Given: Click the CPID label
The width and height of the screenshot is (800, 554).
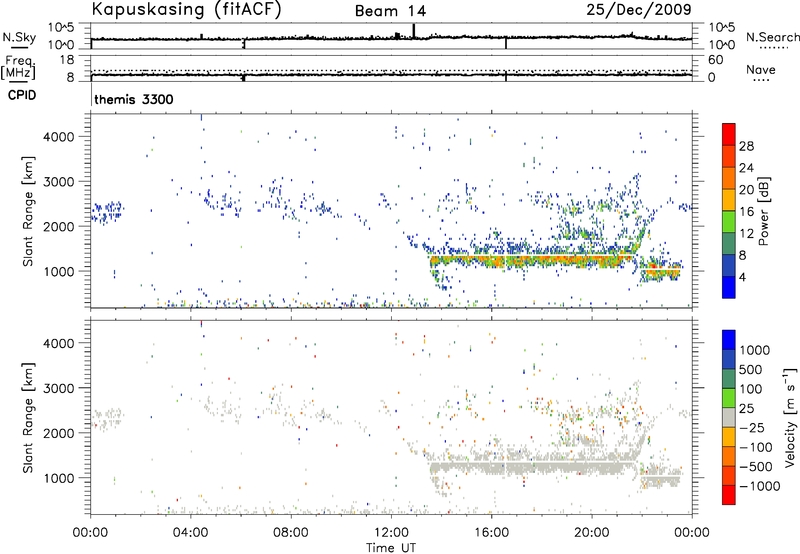Looking at the screenshot, I should [22, 95].
